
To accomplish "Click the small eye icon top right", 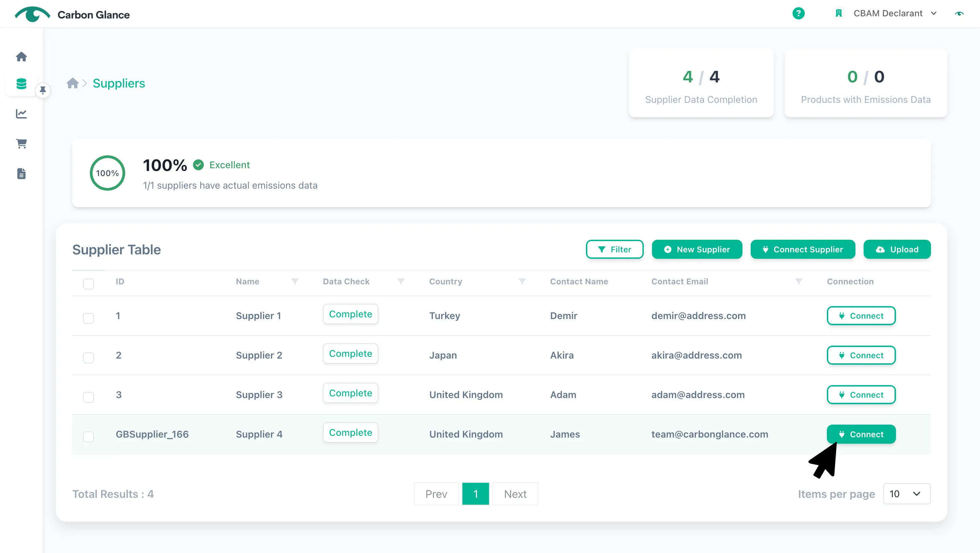I will pyautogui.click(x=959, y=14).
